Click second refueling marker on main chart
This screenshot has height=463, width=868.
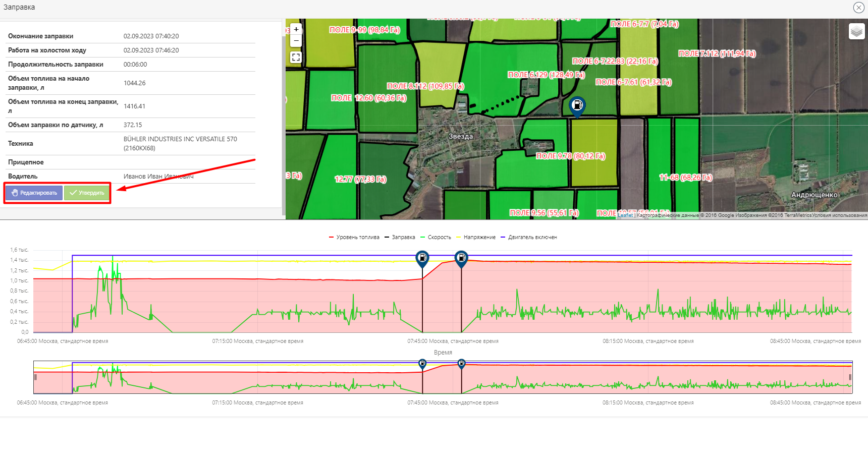pos(461,258)
